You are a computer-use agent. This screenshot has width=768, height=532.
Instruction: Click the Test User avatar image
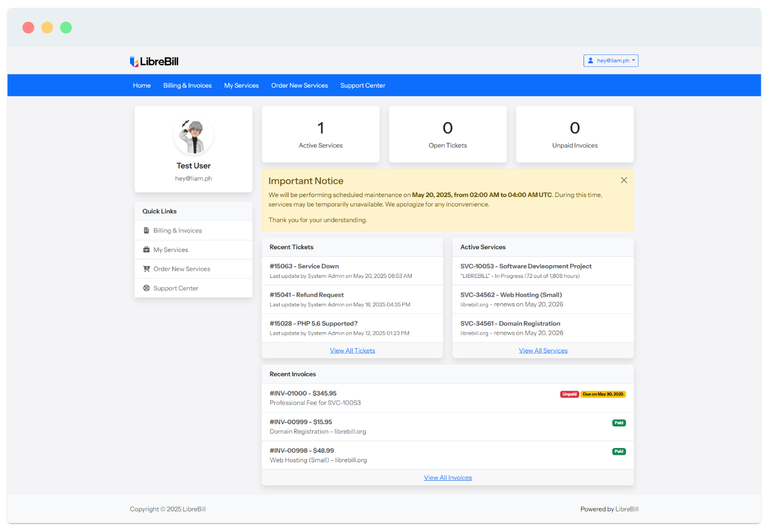[193, 135]
